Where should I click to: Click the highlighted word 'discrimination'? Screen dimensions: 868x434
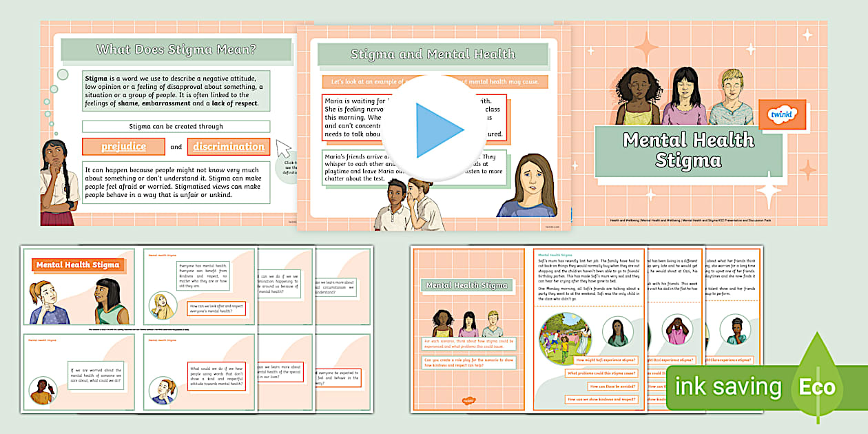[x=229, y=147]
